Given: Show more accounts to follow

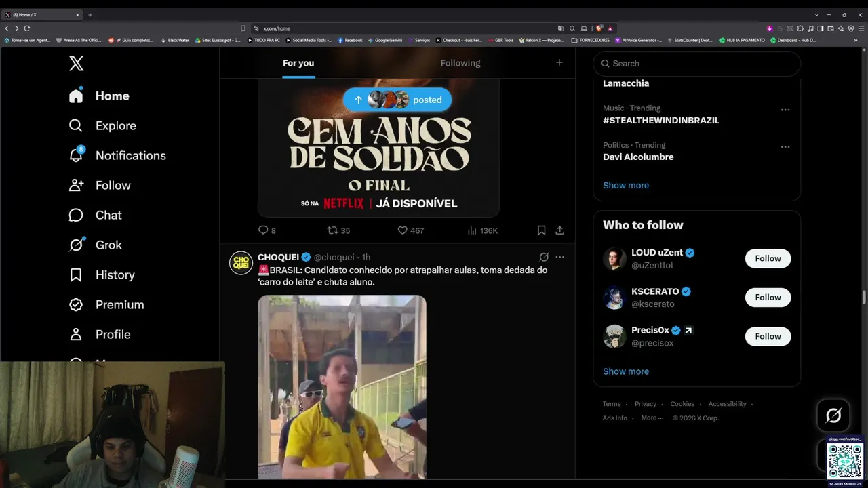Looking at the screenshot, I should tap(626, 371).
